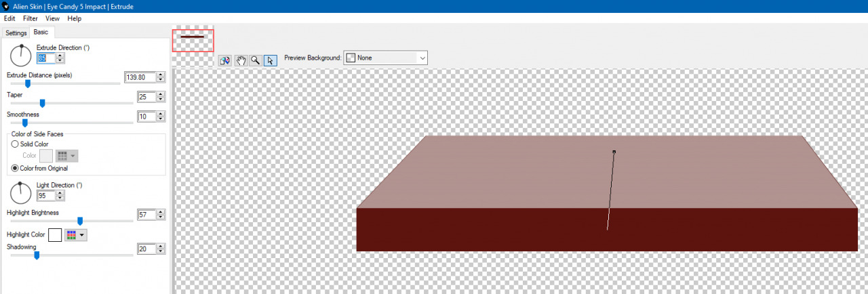
Task: Click the Extrude Distance value field
Action: tap(139, 77)
